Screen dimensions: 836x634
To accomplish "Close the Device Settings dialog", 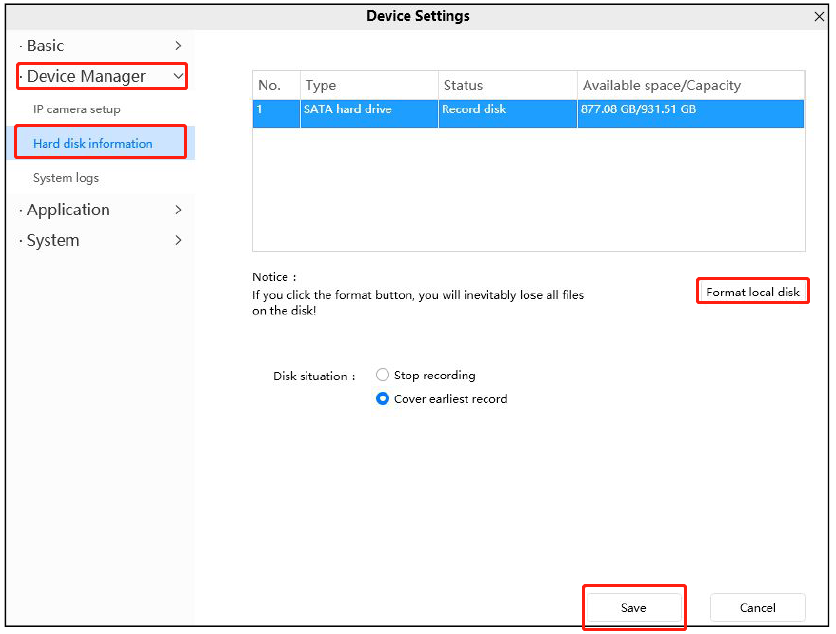I will (x=819, y=16).
